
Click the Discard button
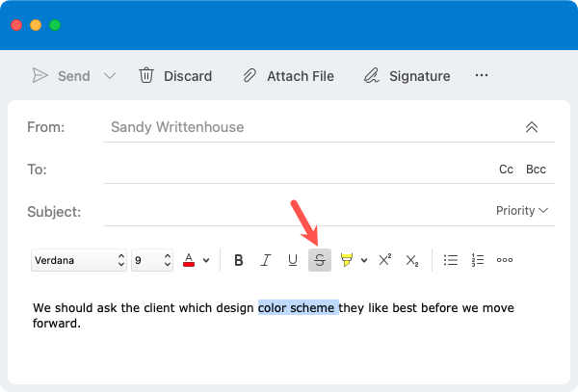[x=175, y=76]
